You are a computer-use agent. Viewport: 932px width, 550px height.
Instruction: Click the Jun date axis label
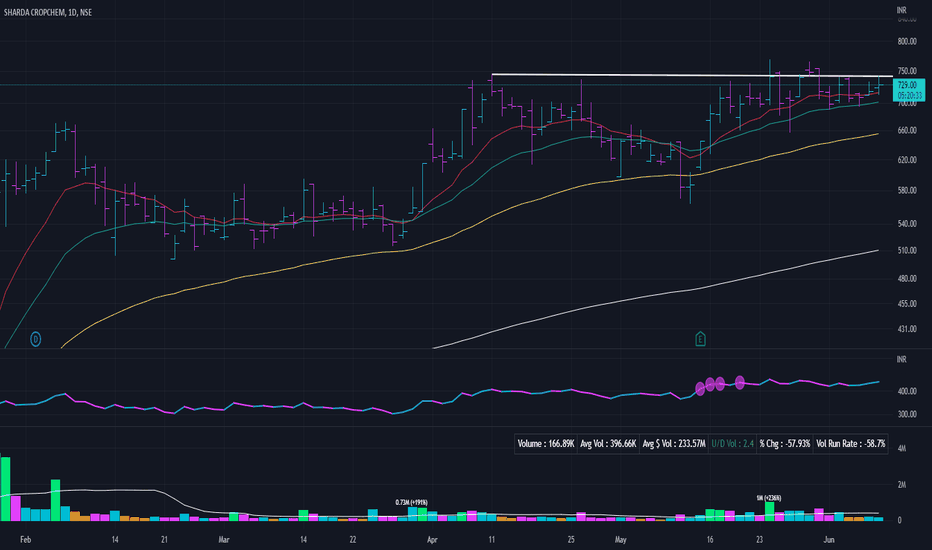829,540
